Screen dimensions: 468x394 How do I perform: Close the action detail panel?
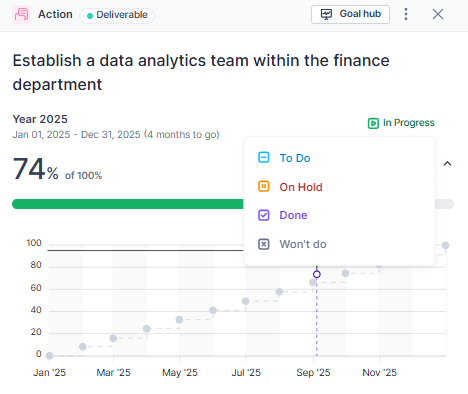tap(438, 14)
